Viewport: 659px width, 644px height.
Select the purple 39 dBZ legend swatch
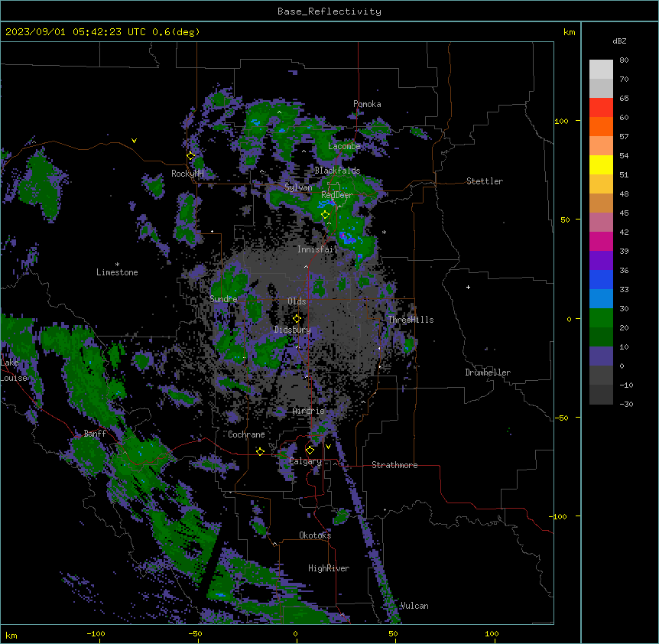tap(601, 260)
